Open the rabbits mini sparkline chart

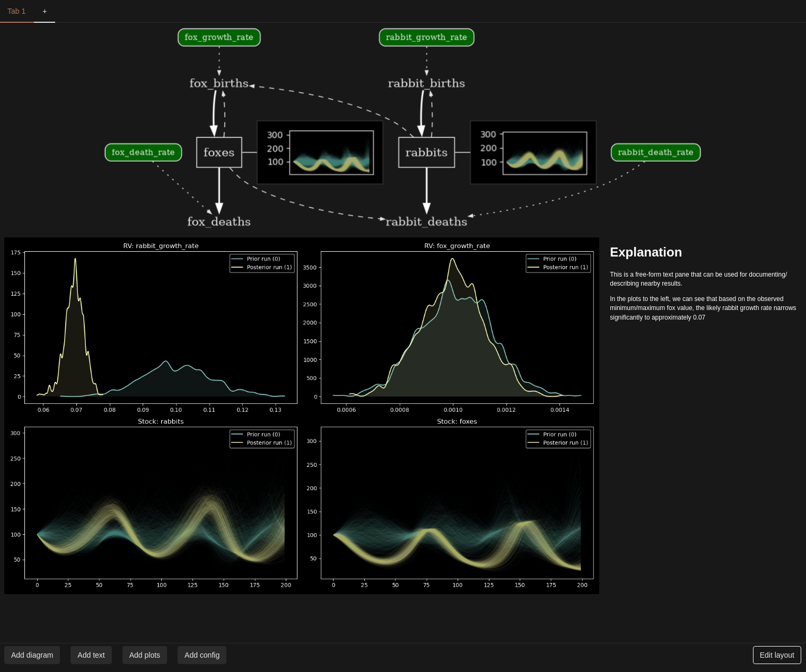click(533, 153)
